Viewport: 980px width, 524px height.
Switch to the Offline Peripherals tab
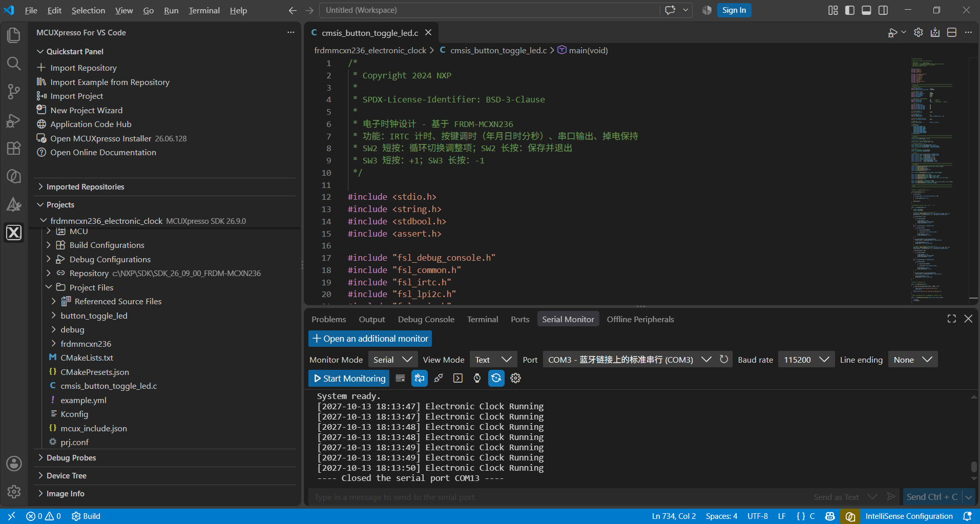pos(640,319)
